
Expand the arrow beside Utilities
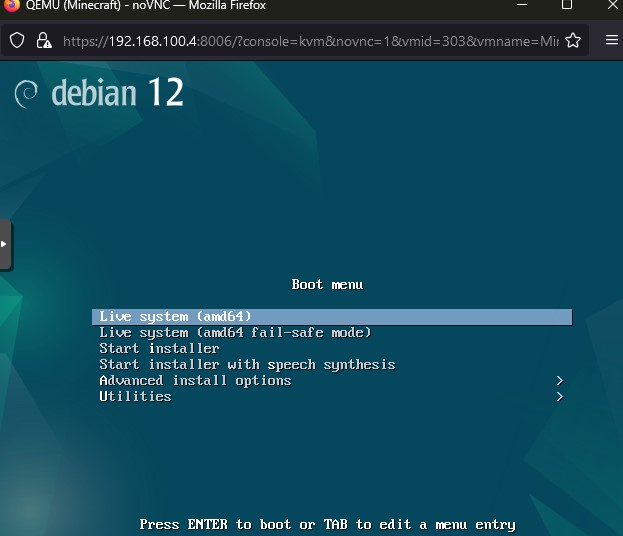point(560,397)
